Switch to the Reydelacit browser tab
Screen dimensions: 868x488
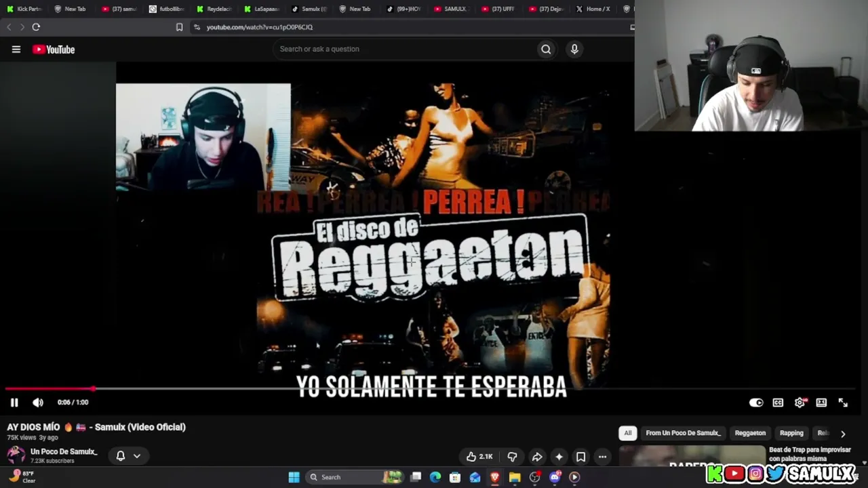click(214, 9)
